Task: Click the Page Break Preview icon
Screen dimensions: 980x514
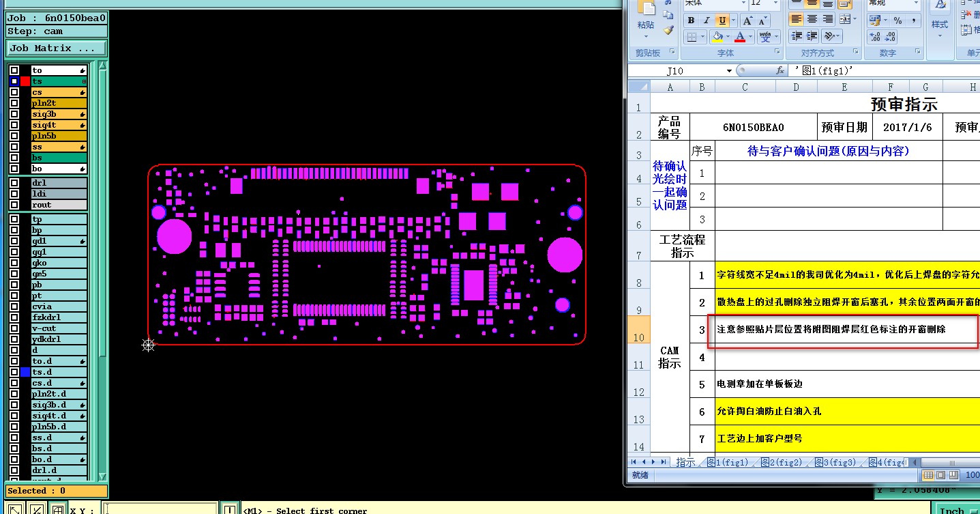Action: [x=953, y=475]
